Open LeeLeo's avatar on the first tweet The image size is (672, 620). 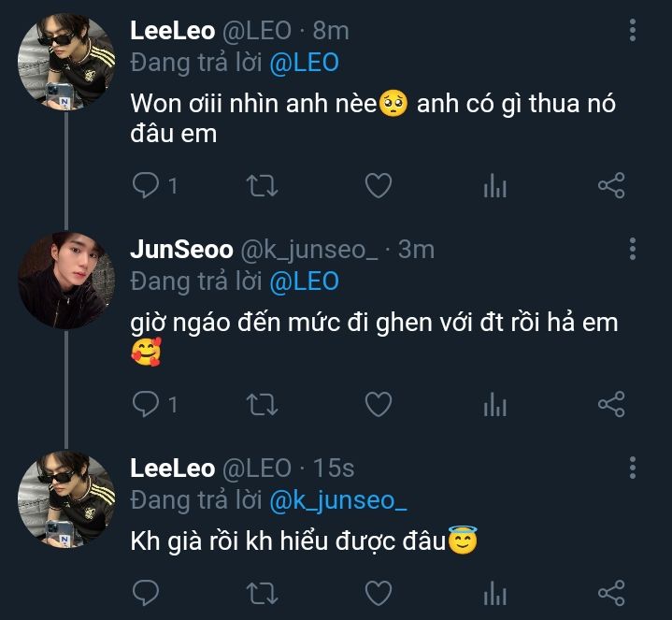65,62
